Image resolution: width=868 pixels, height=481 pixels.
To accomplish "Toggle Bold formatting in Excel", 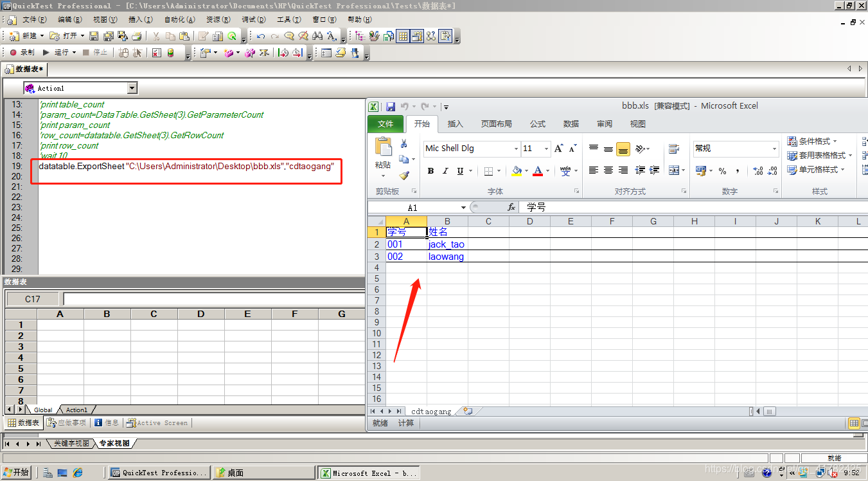I will coord(430,171).
